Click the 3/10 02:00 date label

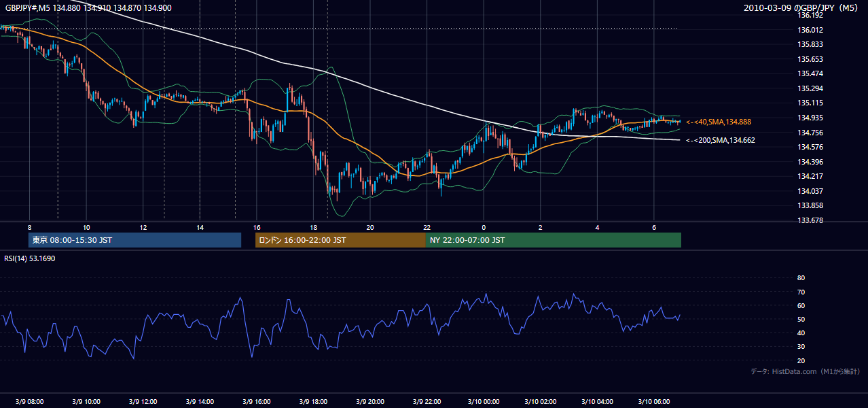[x=540, y=402]
